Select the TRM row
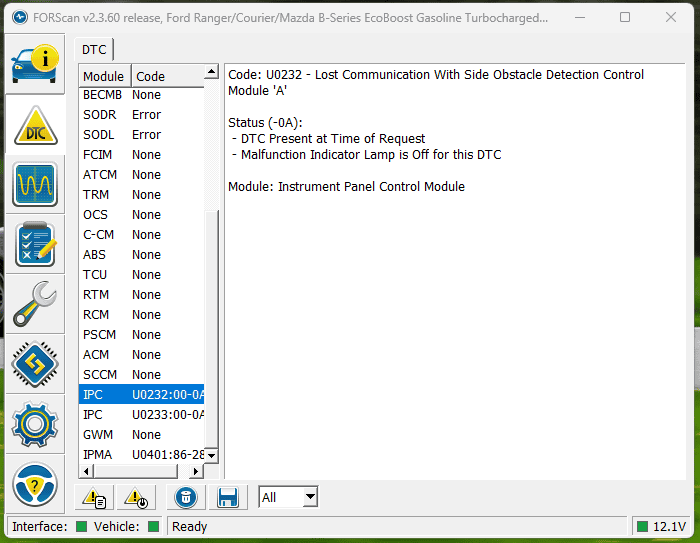The height and width of the screenshot is (543, 700). click(142, 195)
